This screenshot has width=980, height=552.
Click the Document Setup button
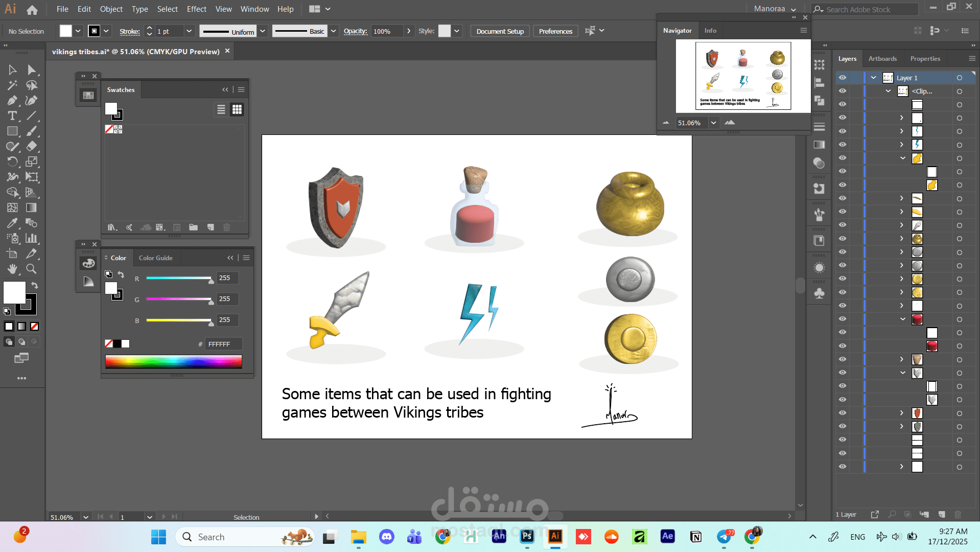coord(500,31)
